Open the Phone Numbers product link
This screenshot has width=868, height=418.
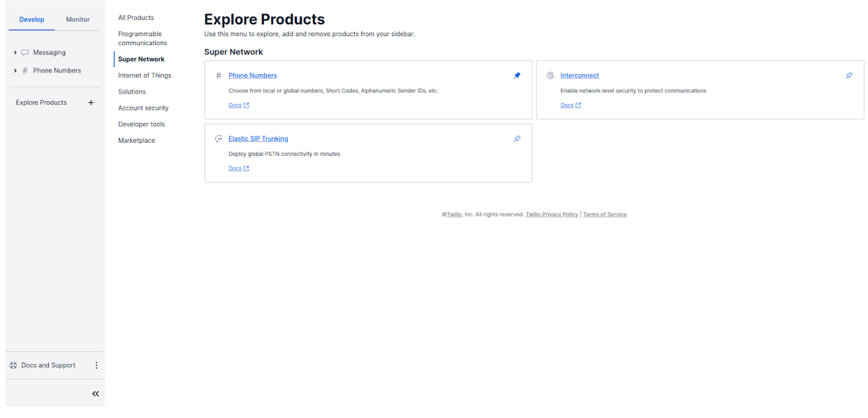tap(253, 76)
